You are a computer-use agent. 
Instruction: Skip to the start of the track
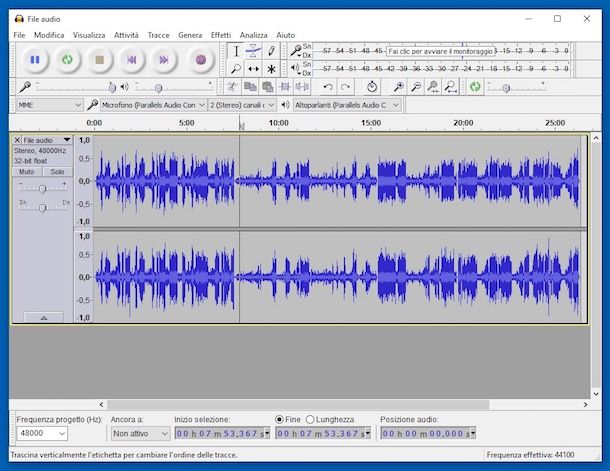pyautogui.click(x=131, y=60)
